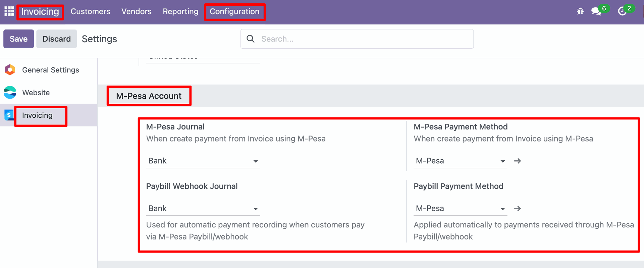Expand the Paybill Payment Method dropdown

tap(502, 209)
